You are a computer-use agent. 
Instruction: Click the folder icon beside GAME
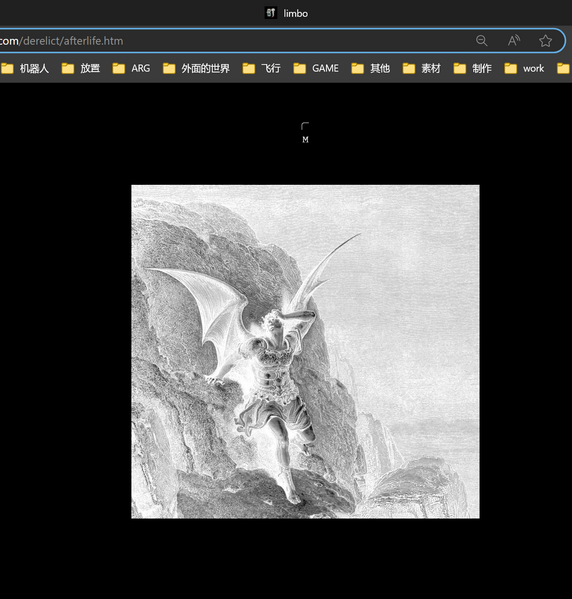tap(300, 68)
